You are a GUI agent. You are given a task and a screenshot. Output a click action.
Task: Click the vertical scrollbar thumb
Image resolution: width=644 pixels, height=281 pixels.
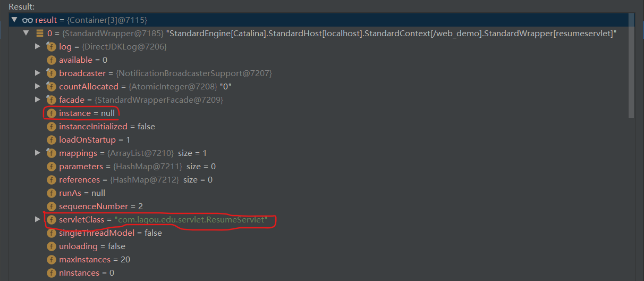click(631, 65)
